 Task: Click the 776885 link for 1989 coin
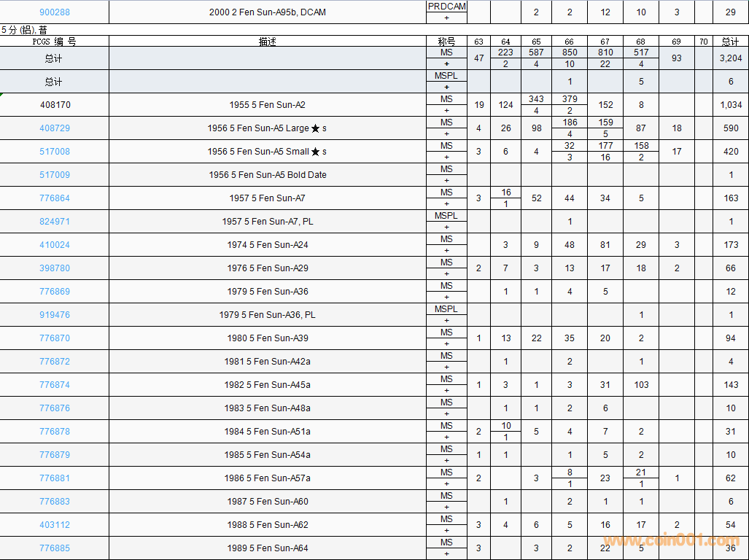tap(55, 548)
